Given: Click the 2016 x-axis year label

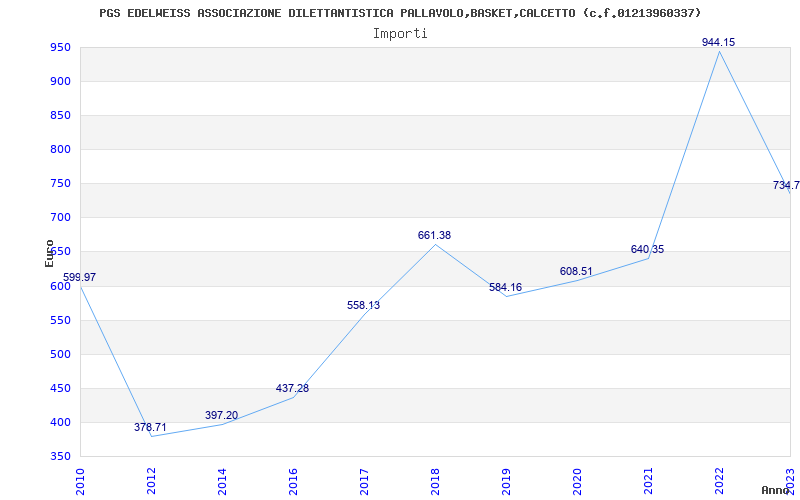Looking at the screenshot, I should (x=293, y=482).
